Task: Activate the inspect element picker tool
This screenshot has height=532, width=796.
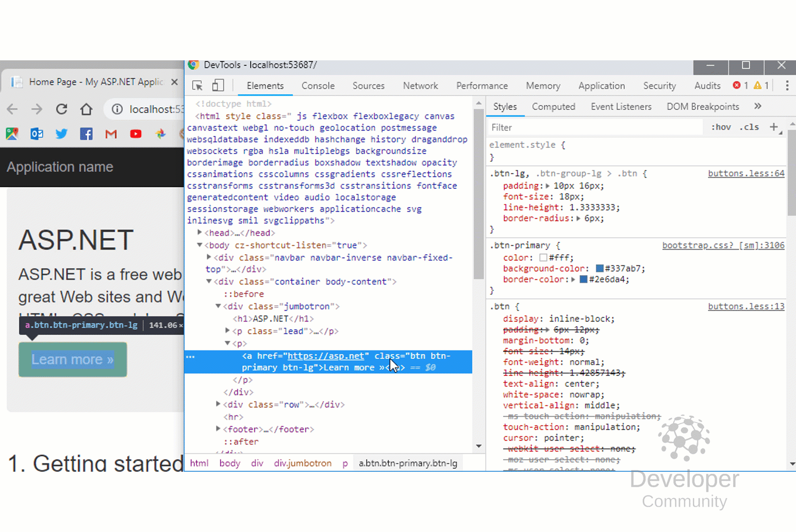Action: [197, 86]
